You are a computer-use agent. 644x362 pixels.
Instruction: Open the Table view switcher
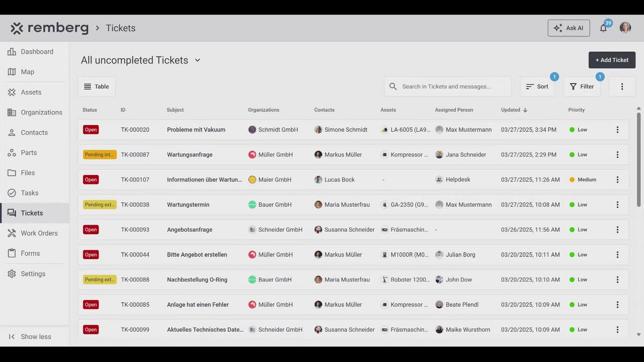click(97, 86)
